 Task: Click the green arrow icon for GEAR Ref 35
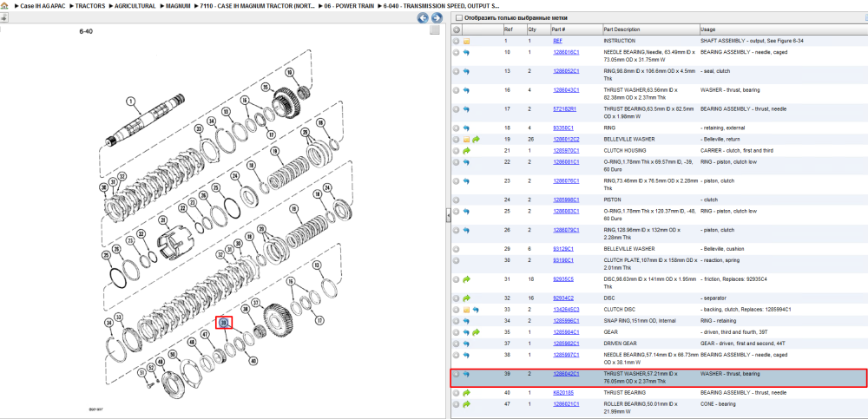pyautogui.click(x=476, y=332)
